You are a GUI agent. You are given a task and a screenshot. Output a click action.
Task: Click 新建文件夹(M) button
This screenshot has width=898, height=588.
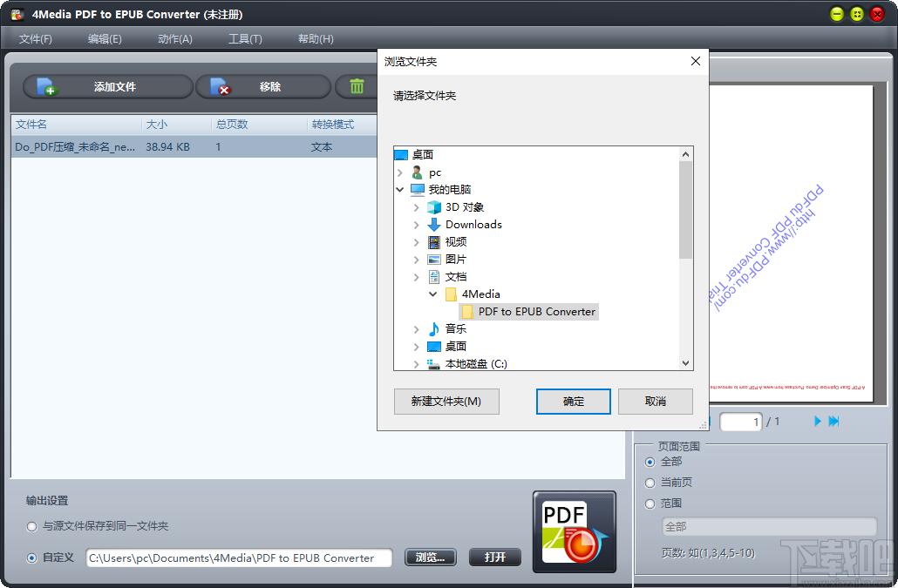(x=446, y=402)
